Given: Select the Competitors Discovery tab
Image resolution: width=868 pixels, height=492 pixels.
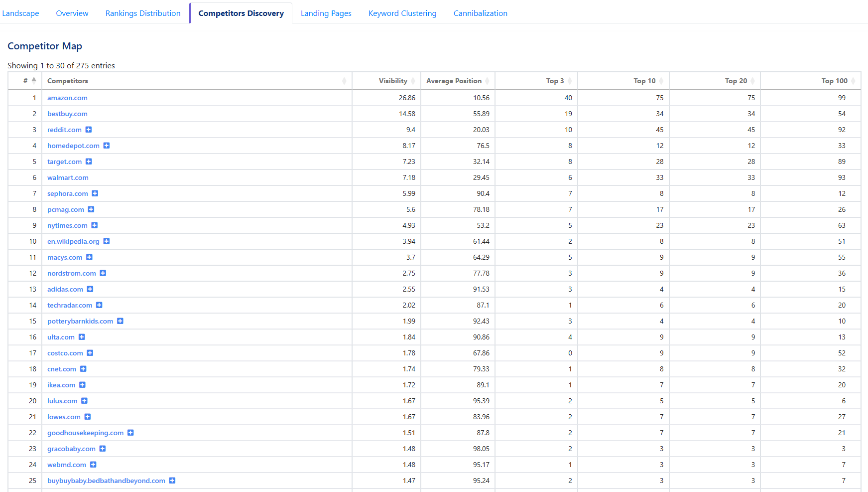Looking at the screenshot, I should (x=241, y=13).
